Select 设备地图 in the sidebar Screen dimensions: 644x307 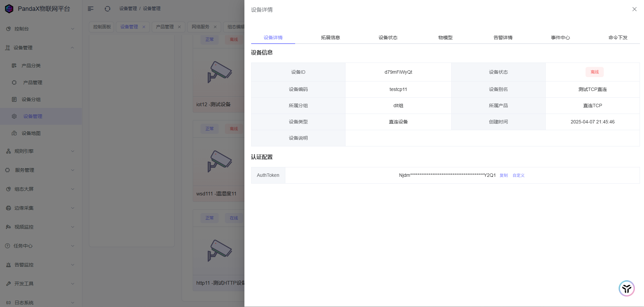pos(31,133)
